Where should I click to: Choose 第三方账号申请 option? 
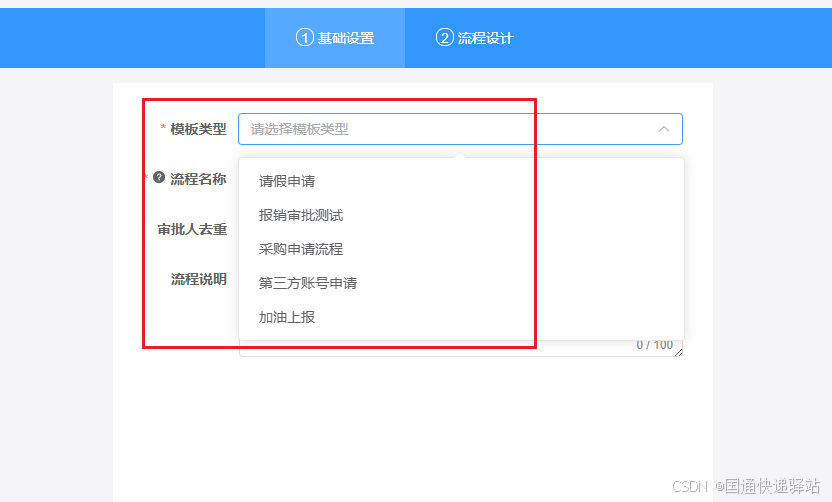(x=461, y=283)
